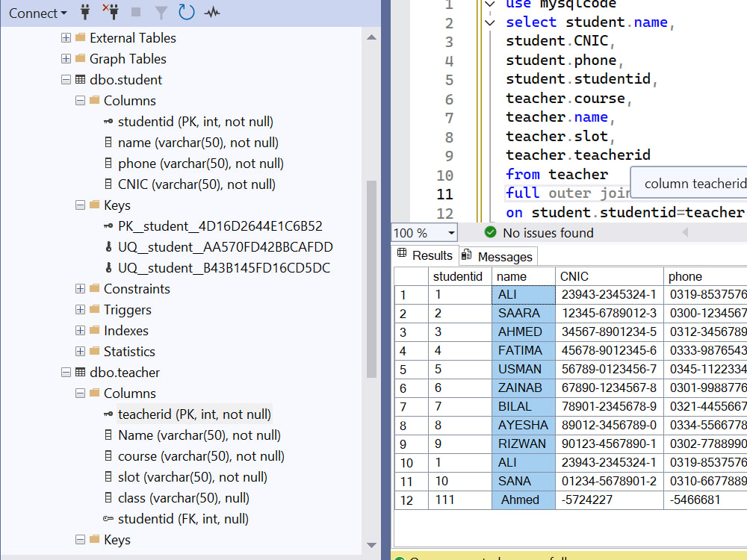Click the No issues found status indicator
The image size is (747, 560).
pyautogui.click(x=539, y=232)
